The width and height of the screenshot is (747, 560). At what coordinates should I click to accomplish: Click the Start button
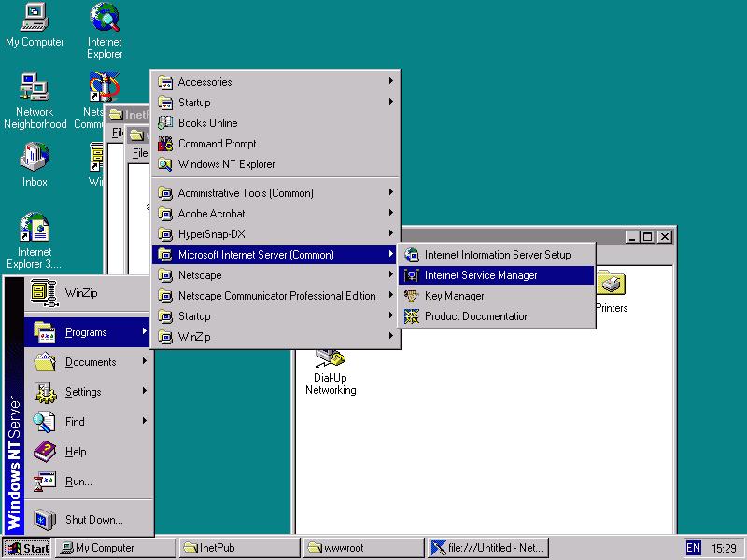tap(27, 548)
